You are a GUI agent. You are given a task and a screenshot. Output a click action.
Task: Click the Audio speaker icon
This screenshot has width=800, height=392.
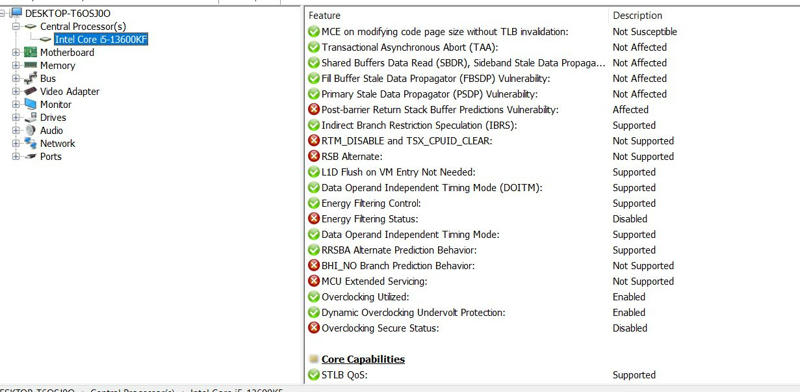click(x=31, y=130)
